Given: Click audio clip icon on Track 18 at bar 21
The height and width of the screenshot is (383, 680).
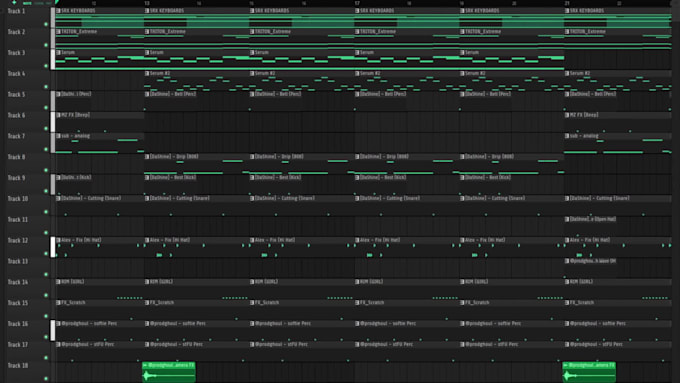Looking at the screenshot, I should coord(566,365).
